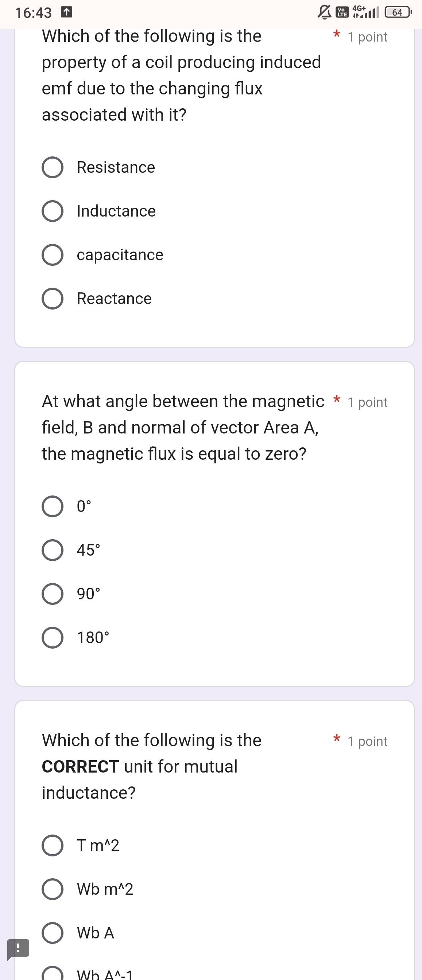Tap the battery level indicator
The width and height of the screenshot is (422, 980).
398,12
